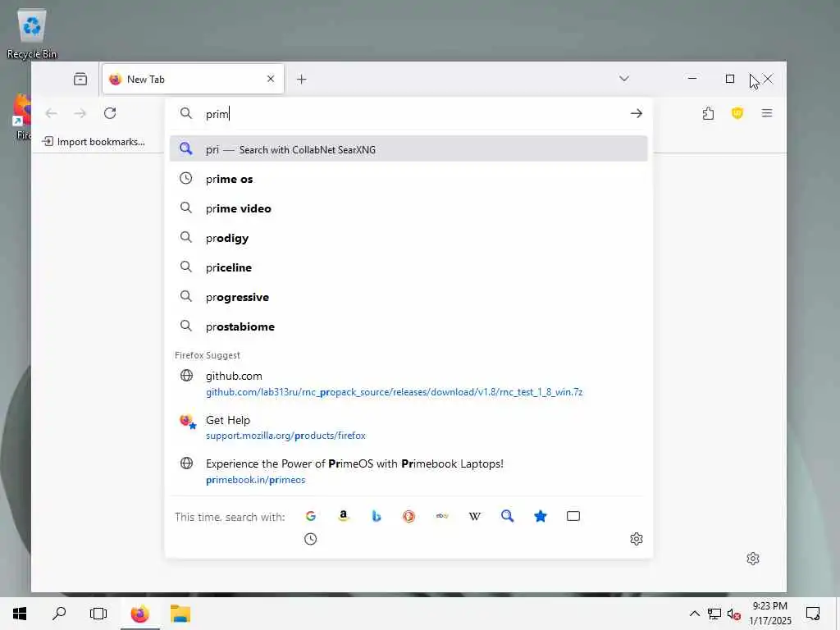Click the 'Firefox Suggest' section label

208,355
